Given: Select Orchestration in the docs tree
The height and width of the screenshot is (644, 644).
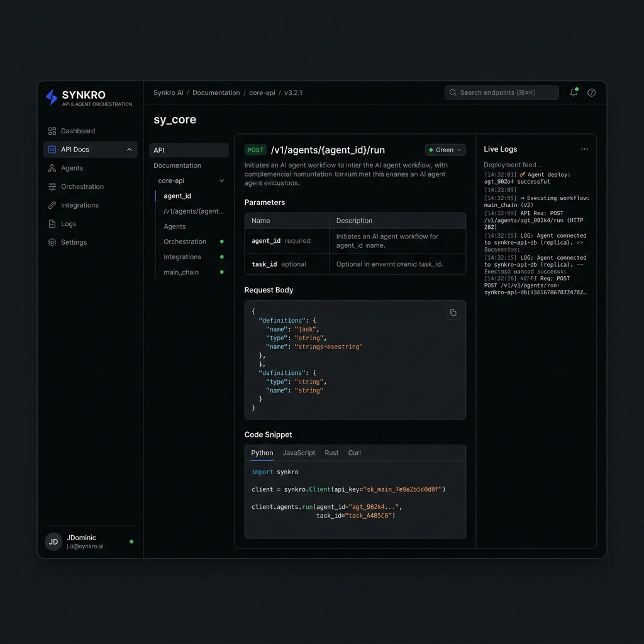Looking at the screenshot, I should 185,241.
